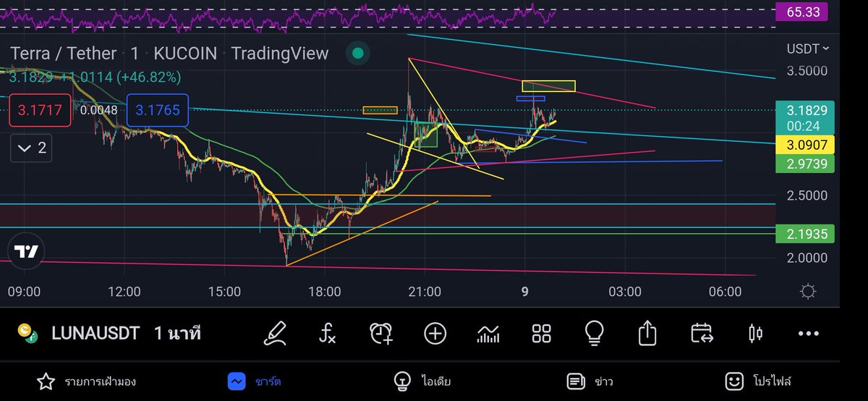The height and width of the screenshot is (401, 868).
Task: Tap the 3.1829 current price label
Action: pos(806,111)
